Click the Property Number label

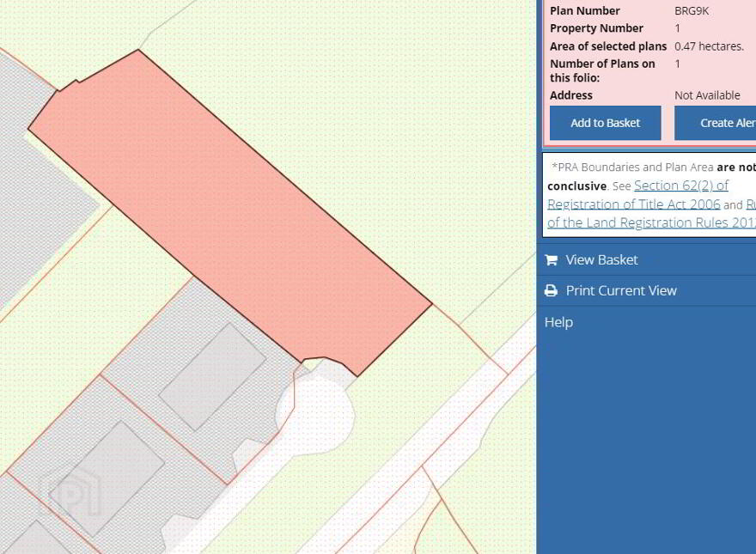[x=596, y=28]
